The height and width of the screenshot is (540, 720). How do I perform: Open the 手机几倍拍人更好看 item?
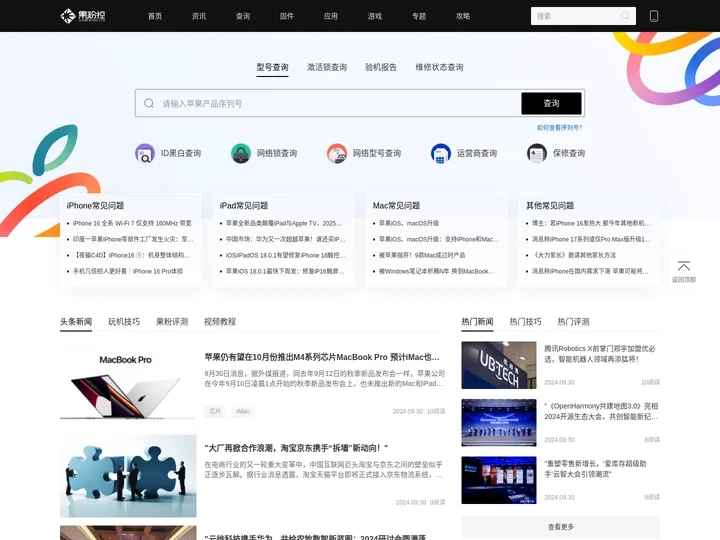click(128, 271)
